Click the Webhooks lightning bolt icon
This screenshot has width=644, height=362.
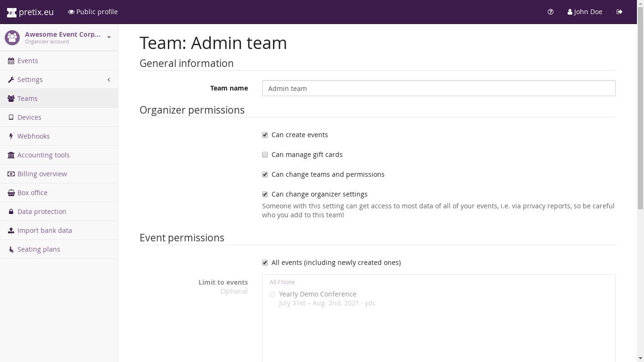(x=11, y=136)
